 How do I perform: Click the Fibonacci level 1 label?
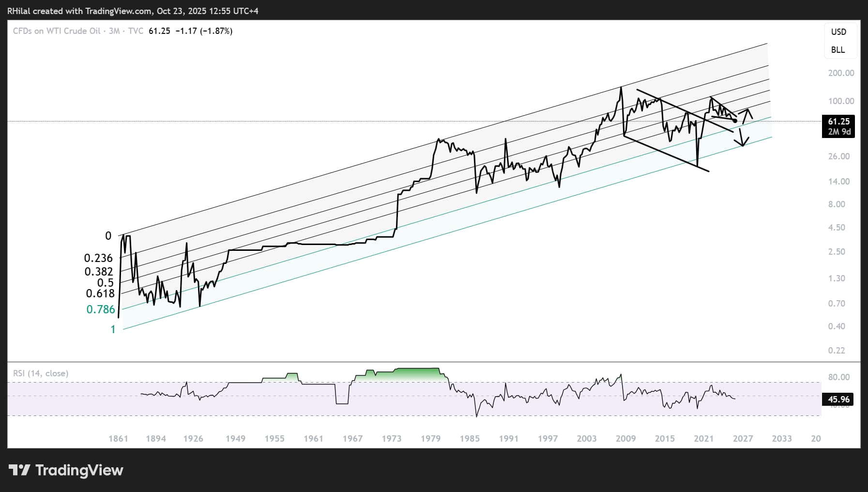(x=113, y=330)
